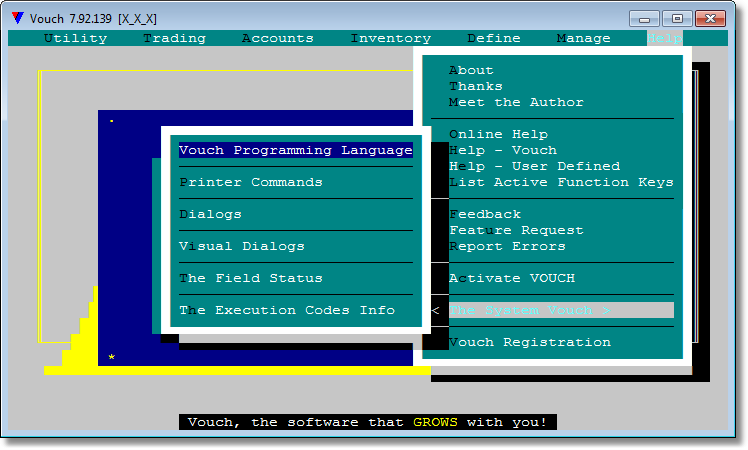Close the Vouch window
Screen dimensions: 748x450
pyautogui.click(x=710, y=19)
